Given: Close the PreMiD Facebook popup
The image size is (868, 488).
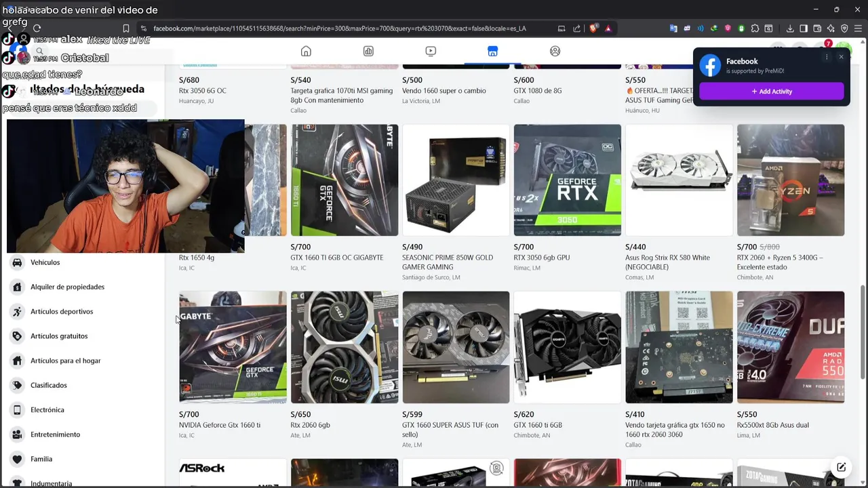Looking at the screenshot, I should point(841,57).
